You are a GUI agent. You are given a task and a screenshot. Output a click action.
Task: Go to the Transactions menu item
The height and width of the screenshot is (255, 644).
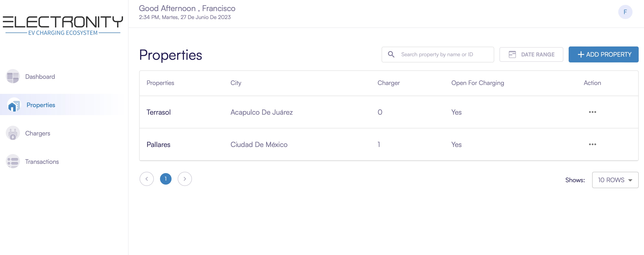(x=42, y=162)
